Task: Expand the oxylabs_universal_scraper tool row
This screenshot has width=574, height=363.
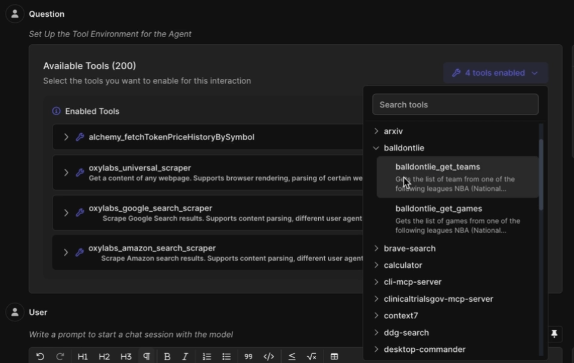Action: click(66, 172)
